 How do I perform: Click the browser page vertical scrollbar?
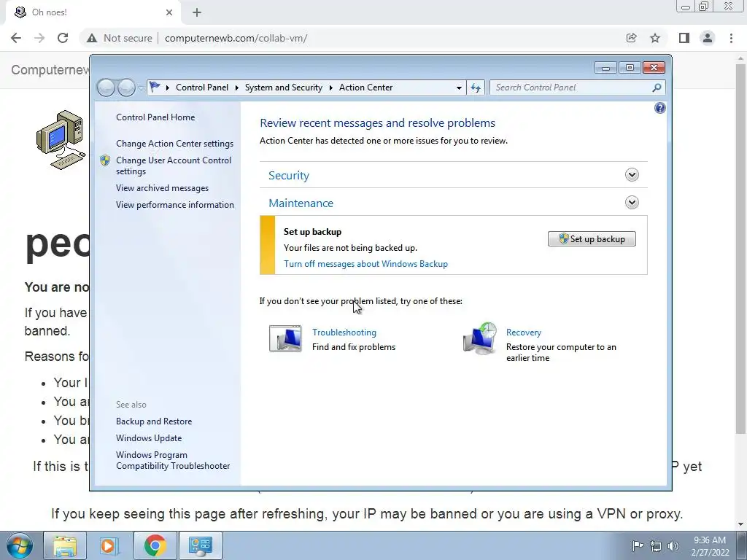pos(741,248)
